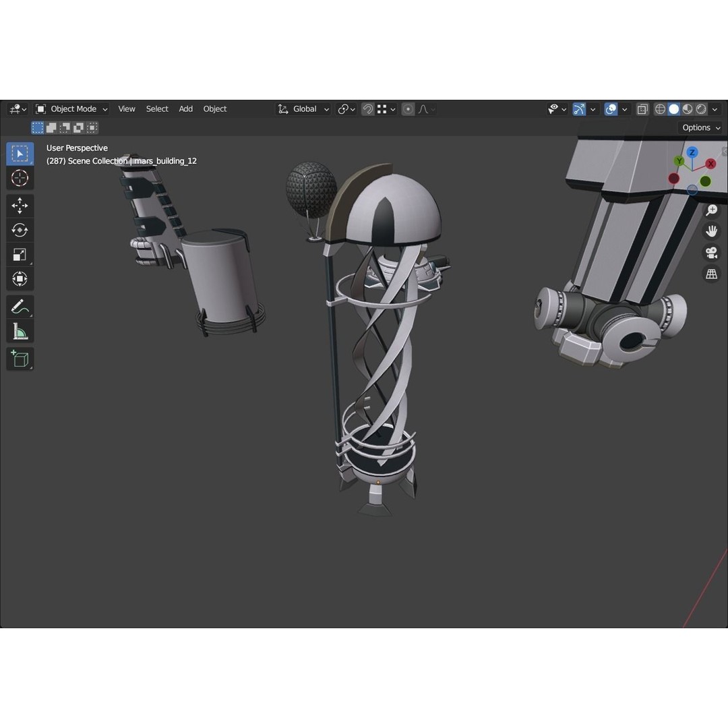Open the Add menu
The width and height of the screenshot is (728, 728).
tap(186, 109)
